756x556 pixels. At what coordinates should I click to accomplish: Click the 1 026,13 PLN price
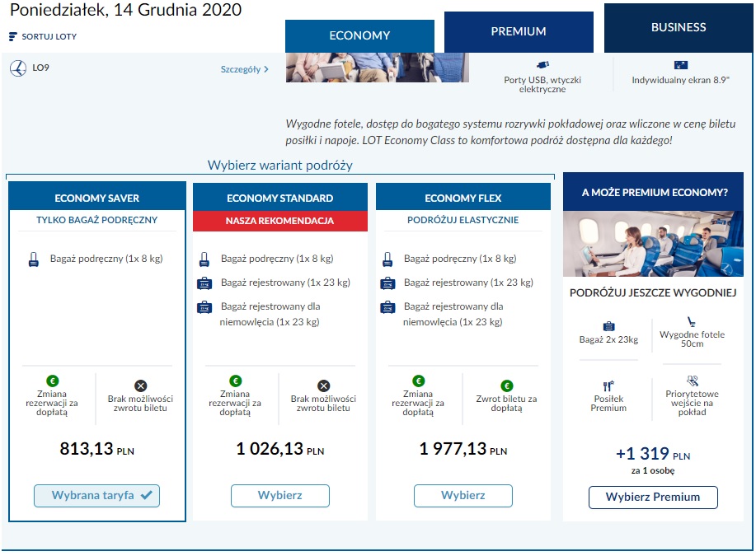pyautogui.click(x=280, y=449)
